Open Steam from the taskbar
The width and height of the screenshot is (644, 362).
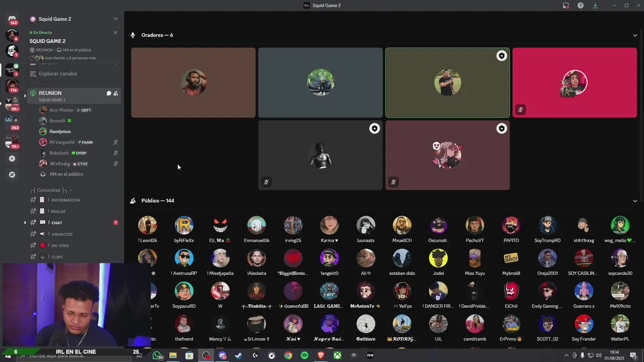click(238, 355)
